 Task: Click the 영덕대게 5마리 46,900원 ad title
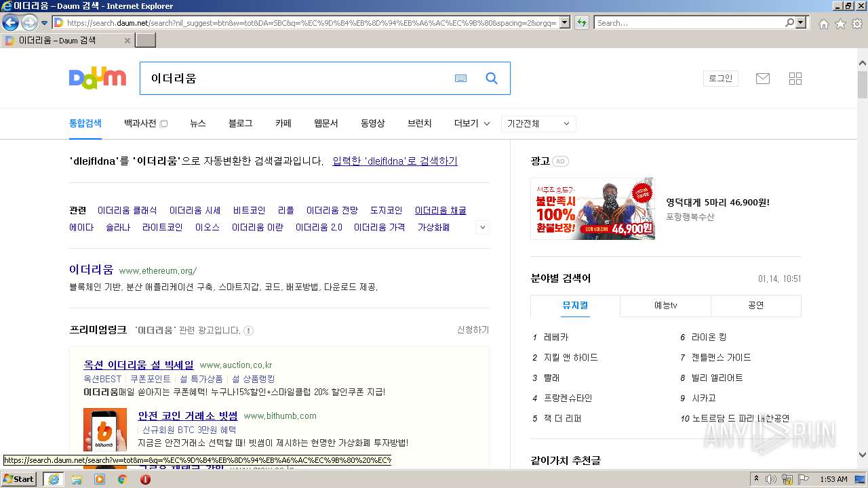[718, 203]
